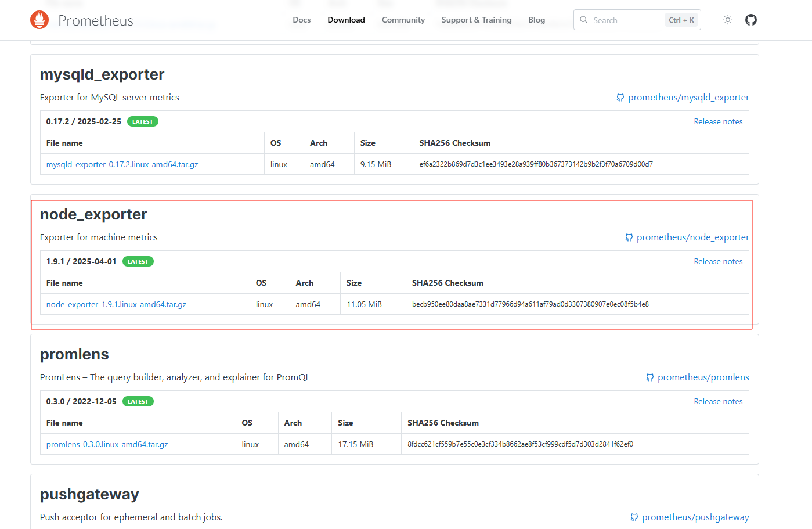
Task: Click GitHub icon beside prometheus/pushgateway
Action: tap(634, 517)
